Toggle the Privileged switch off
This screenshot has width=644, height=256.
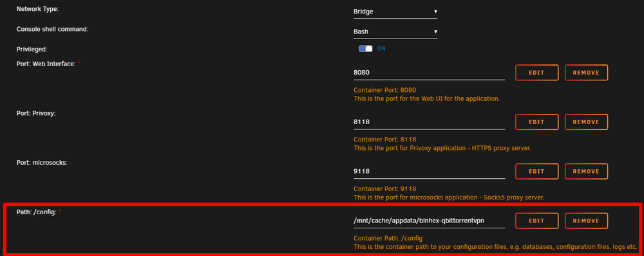point(366,48)
